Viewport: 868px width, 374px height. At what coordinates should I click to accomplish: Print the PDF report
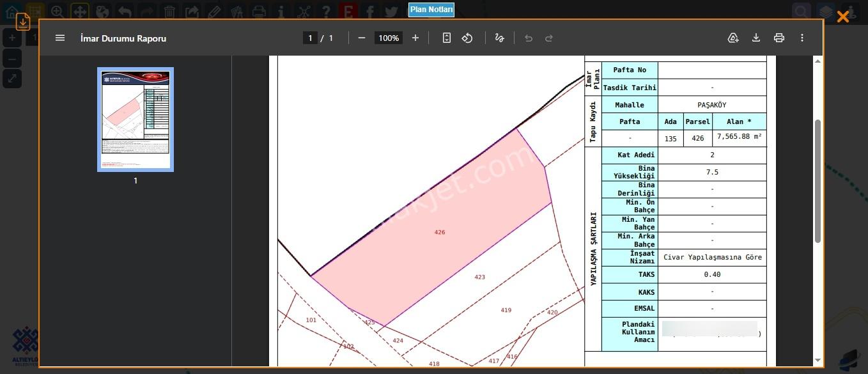click(x=779, y=38)
